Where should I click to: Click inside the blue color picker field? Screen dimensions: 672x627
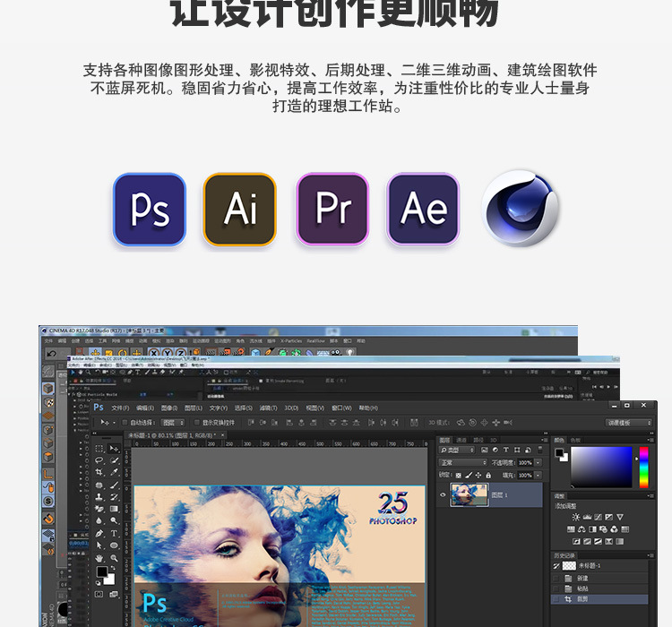click(x=601, y=468)
